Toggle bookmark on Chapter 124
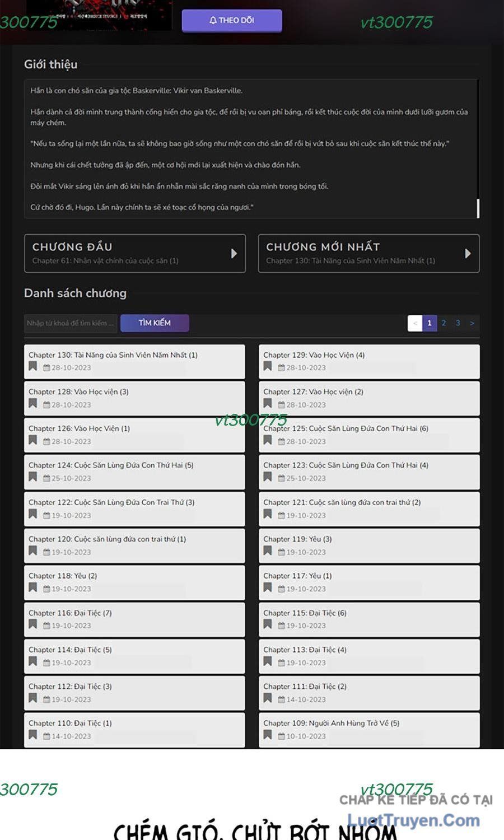The width and height of the screenshot is (504, 840). (x=33, y=477)
